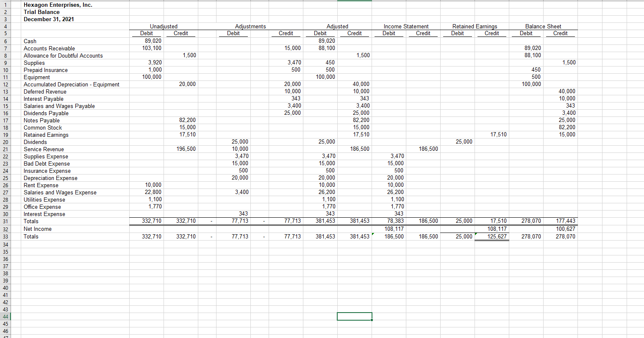Click the Unadjusted column heading

pos(163,26)
